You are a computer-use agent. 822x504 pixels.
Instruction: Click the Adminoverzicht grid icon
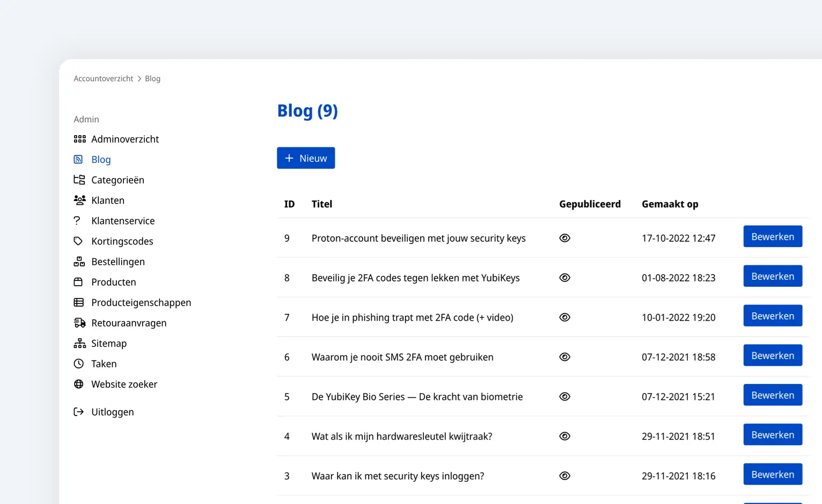click(79, 139)
